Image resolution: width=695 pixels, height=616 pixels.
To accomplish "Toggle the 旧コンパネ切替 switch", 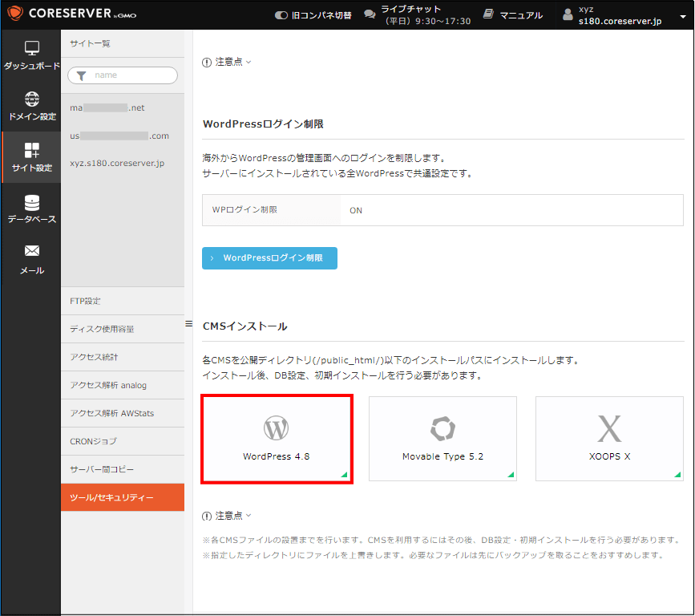I will (x=281, y=15).
